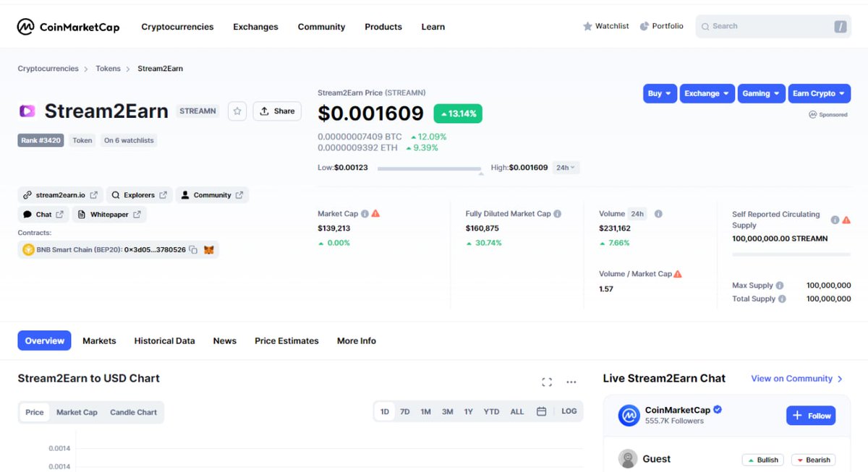
Task: Click the BNB Smart Chain coin icon
Action: 29,249
